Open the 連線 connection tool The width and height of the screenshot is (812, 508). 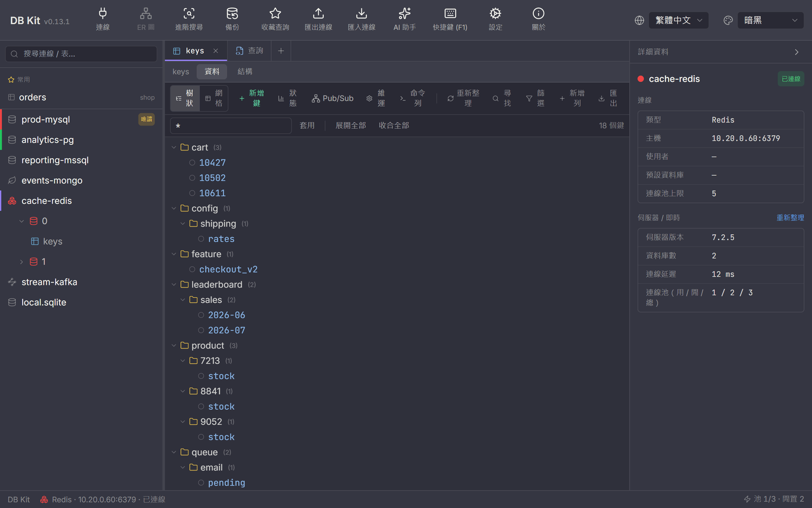click(x=103, y=20)
